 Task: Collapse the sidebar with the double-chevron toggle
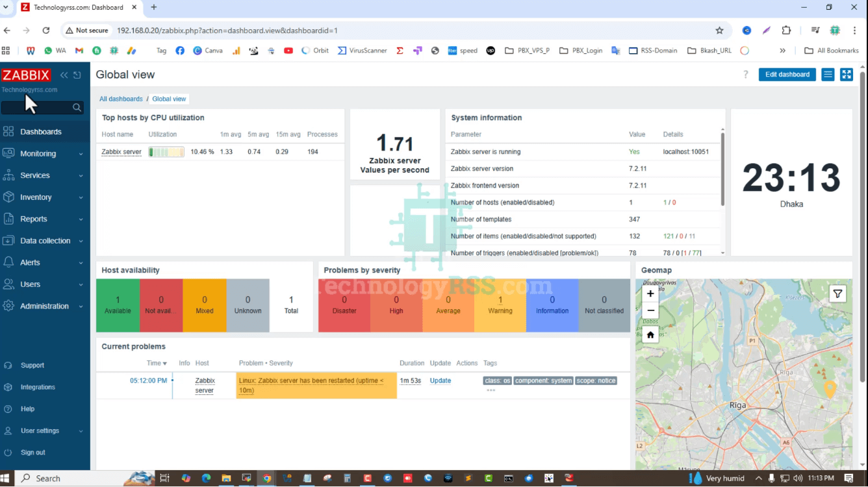[x=63, y=75]
